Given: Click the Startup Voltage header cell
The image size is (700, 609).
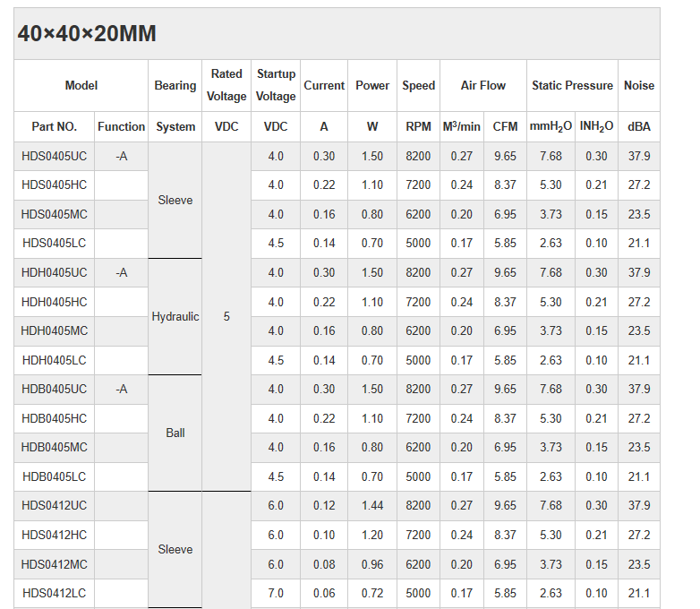Looking at the screenshot, I should (276, 86).
